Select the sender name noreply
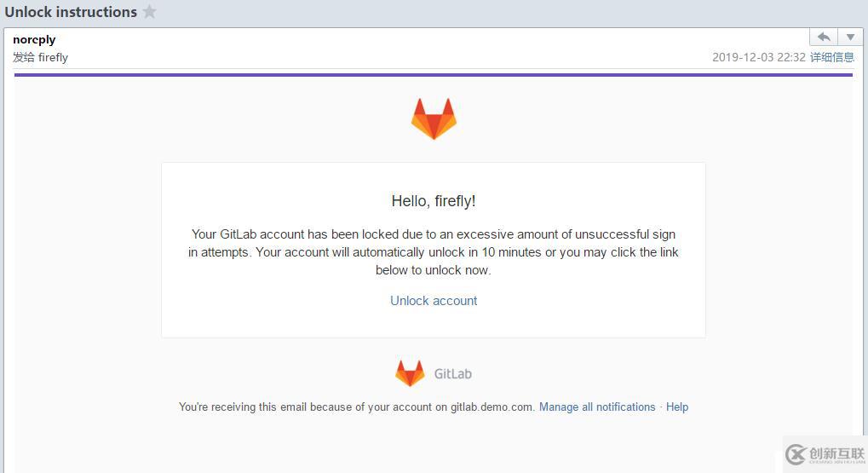The height and width of the screenshot is (473, 868). tap(34, 40)
